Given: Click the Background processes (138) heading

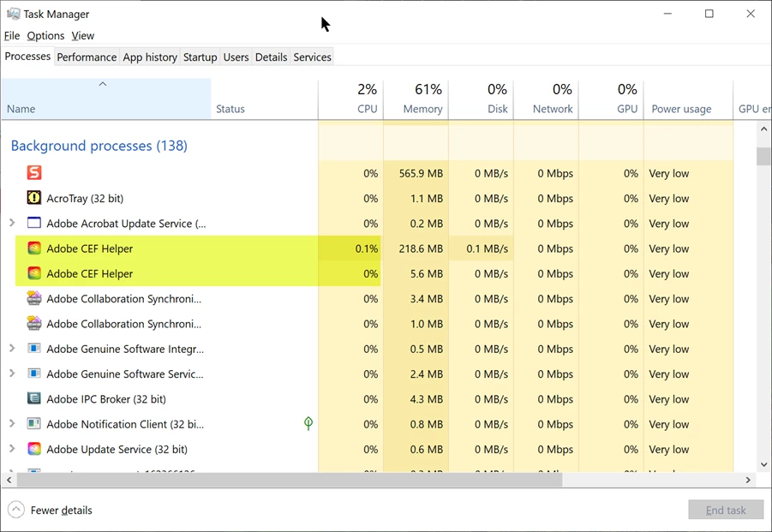Looking at the screenshot, I should coord(99,146).
